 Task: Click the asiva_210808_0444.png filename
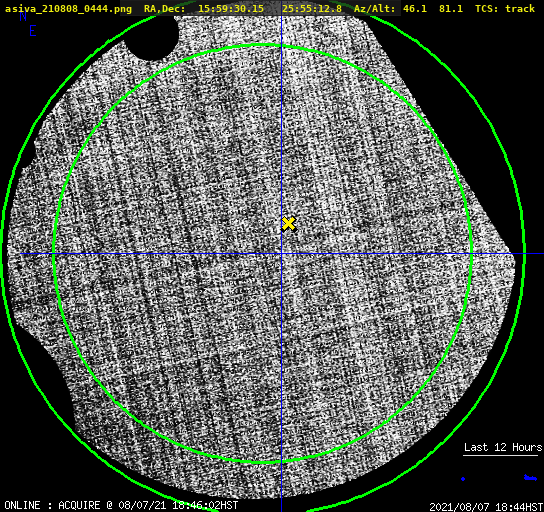[x=68, y=9]
